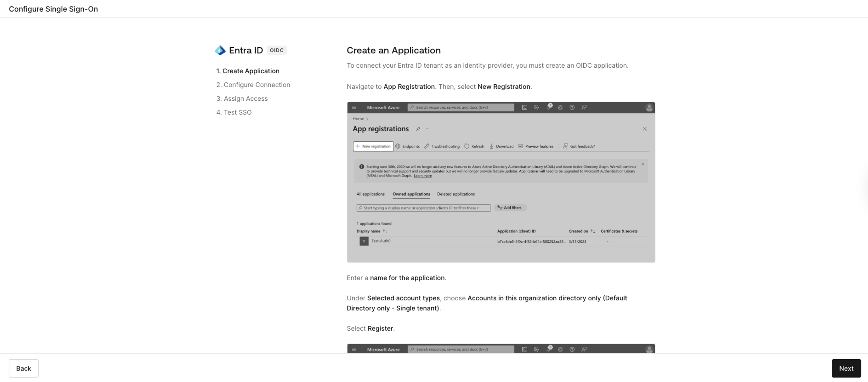Click the Add filters button
This screenshot has height=382, width=868.
point(510,208)
